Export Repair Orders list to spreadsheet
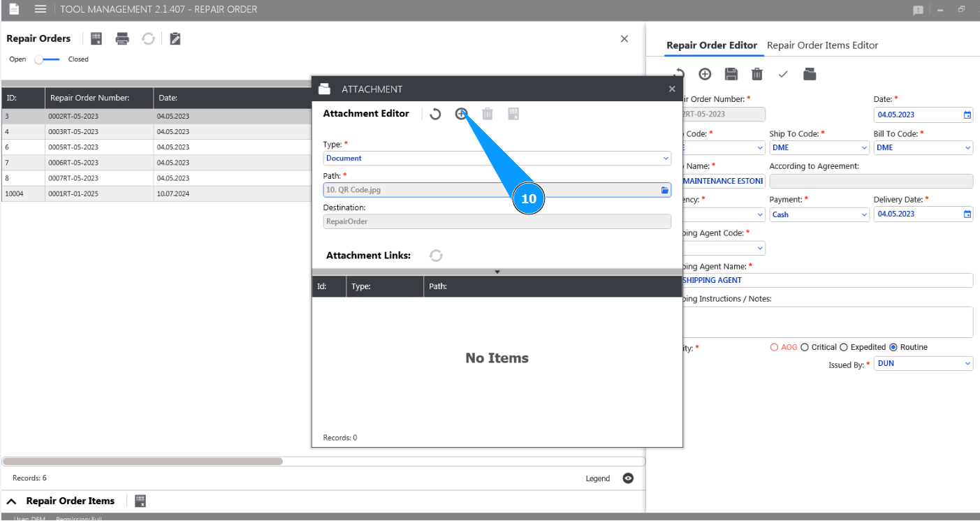Screen dimensions: 980x521 96,38
